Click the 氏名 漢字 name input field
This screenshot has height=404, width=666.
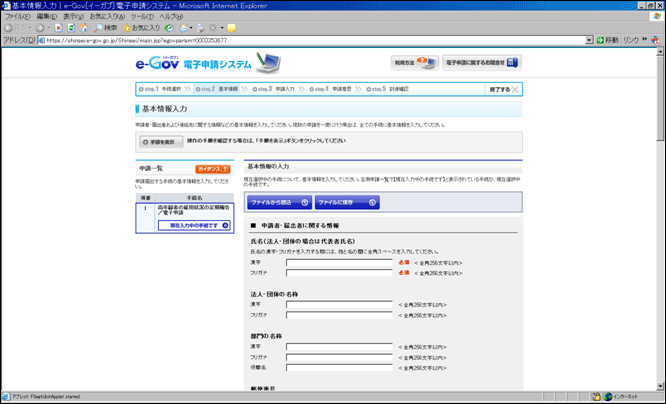[338, 262]
